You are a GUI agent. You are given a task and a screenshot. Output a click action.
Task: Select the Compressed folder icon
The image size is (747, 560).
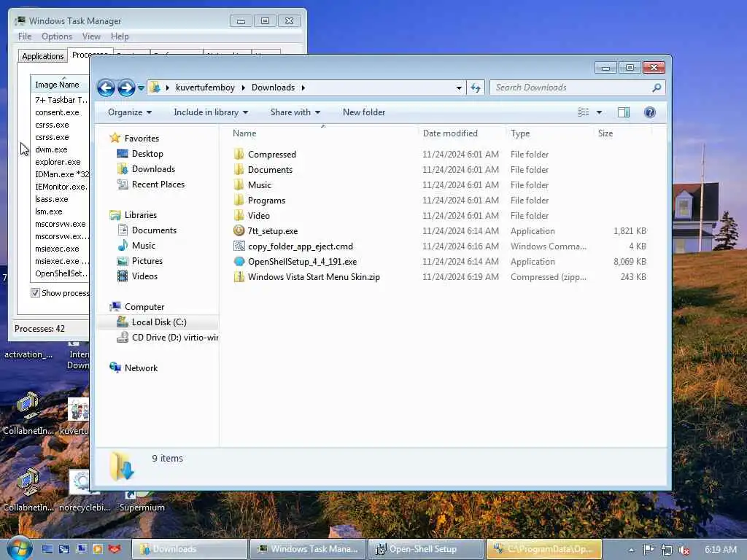(239, 155)
